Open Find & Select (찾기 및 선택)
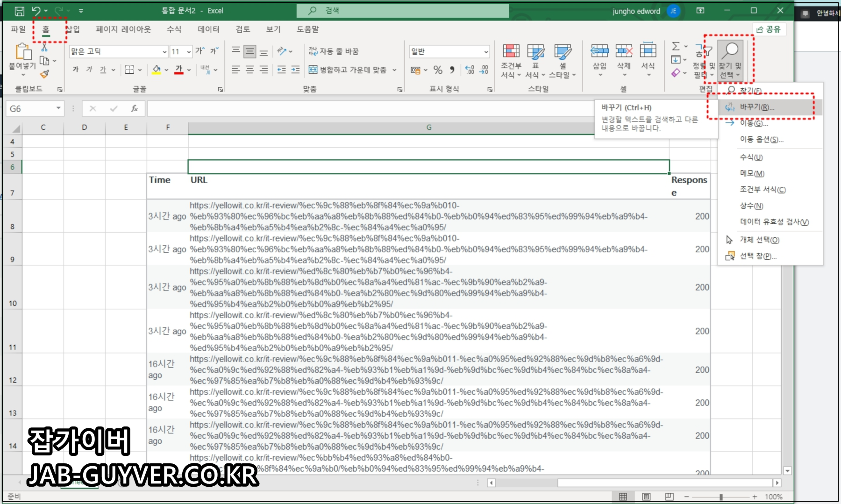 pos(730,61)
